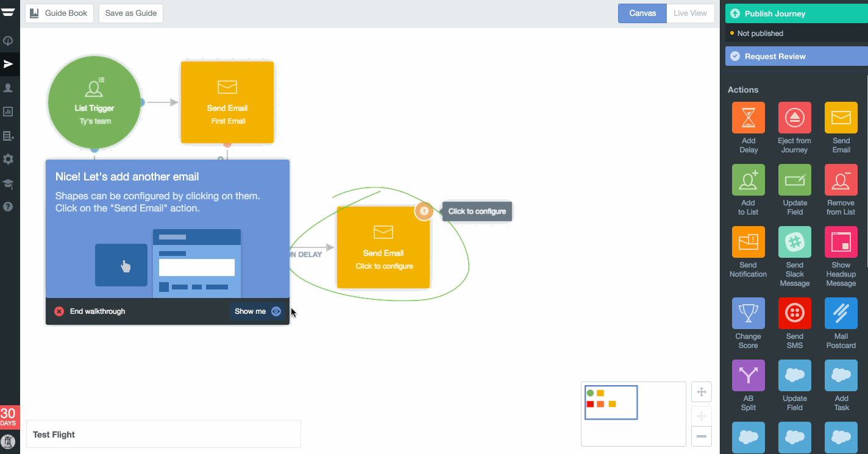Select the Salesforce Update Field cloud icon
Viewport: 868px width, 454px height.
(x=794, y=375)
